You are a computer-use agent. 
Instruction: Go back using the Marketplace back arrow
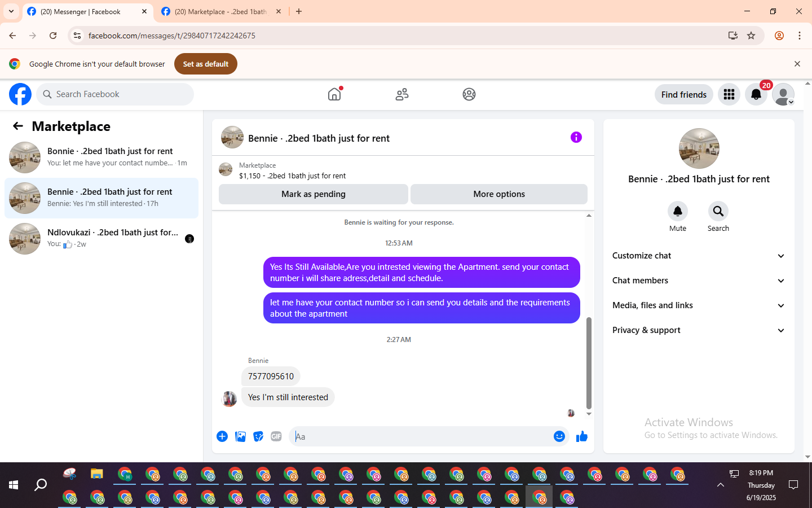click(x=18, y=126)
